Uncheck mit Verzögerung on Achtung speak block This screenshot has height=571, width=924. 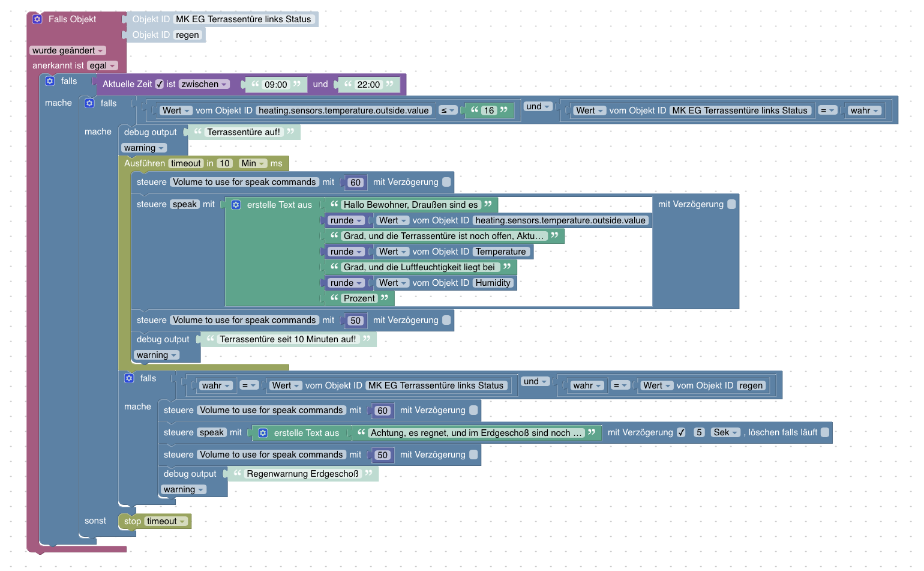681,432
